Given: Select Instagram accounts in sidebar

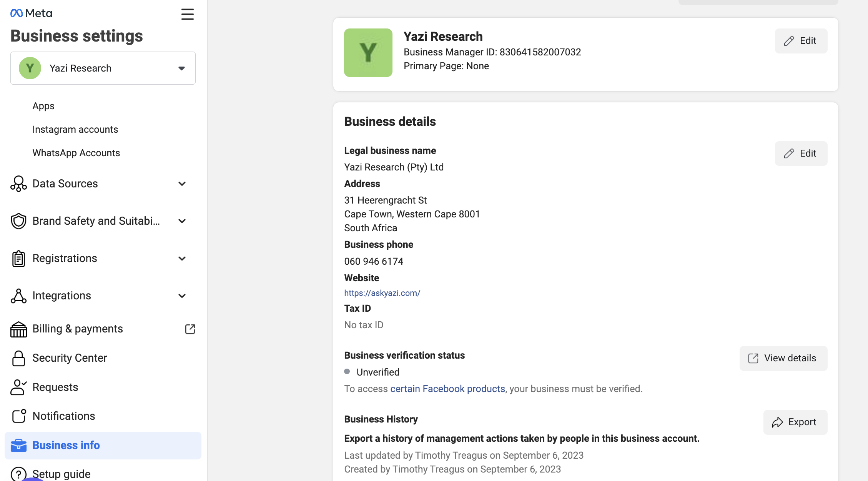Looking at the screenshot, I should [x=75, y=130].
